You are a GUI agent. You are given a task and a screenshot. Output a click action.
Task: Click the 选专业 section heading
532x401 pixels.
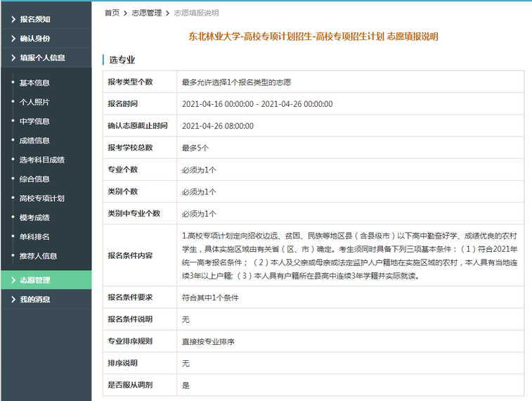(x=122, y=60)
